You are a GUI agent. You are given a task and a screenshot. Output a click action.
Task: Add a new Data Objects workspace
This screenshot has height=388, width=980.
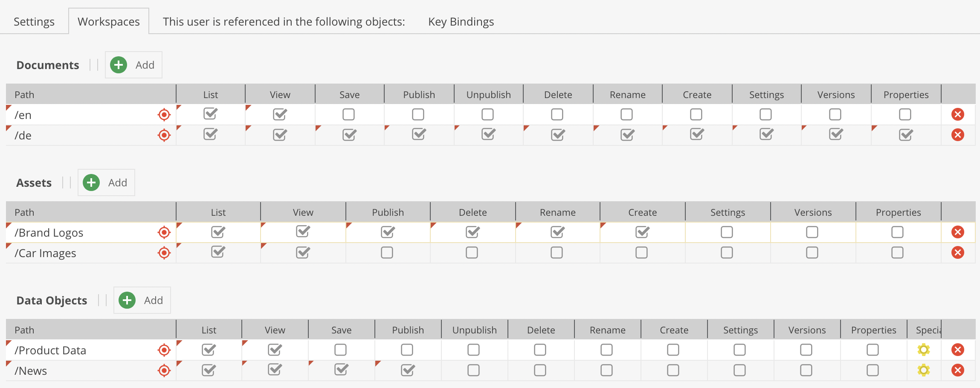tap(142, 301)
